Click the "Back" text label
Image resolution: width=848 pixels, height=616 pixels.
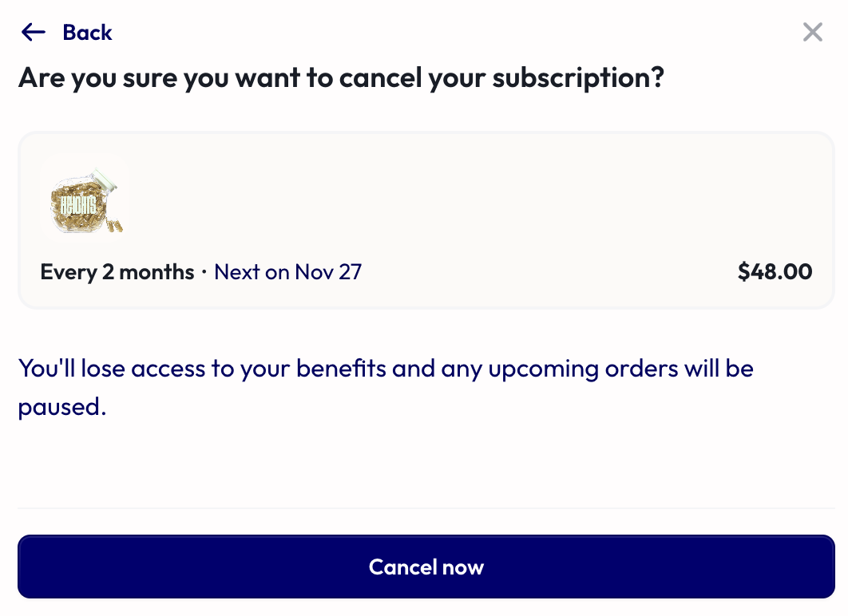(87, 33)
